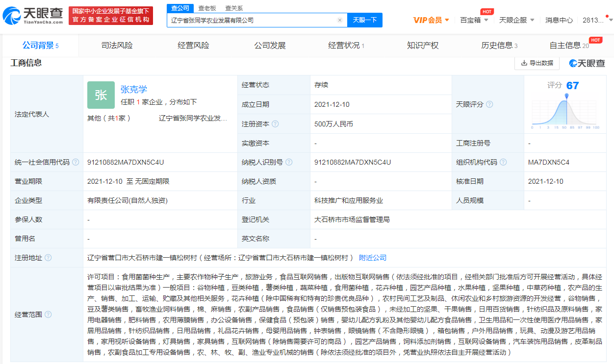Click the help icon beside 组织机构代码

(503, 162)
